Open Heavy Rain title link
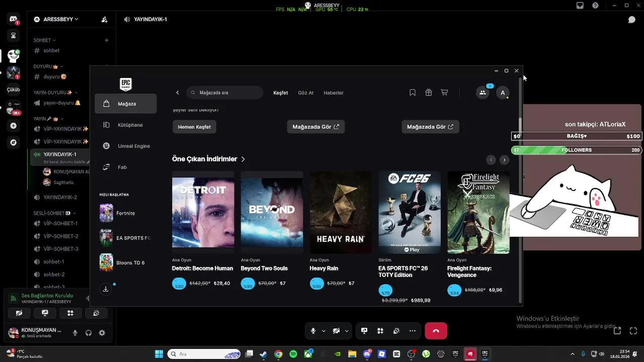This screenshot has height=362, width=644. point(324,268)
